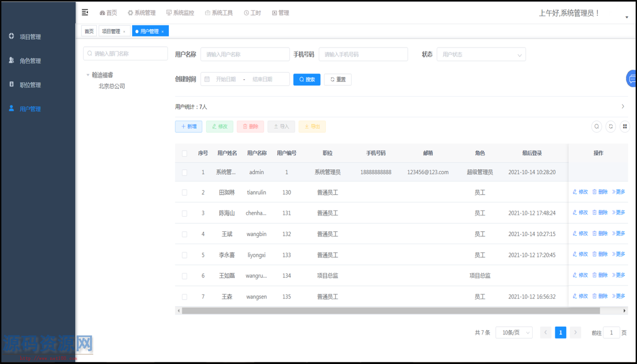Image resolution: width=637 pixels, height=364 pixels.
Task: Open the user account dropdown arrow
Action: point(627,17)
